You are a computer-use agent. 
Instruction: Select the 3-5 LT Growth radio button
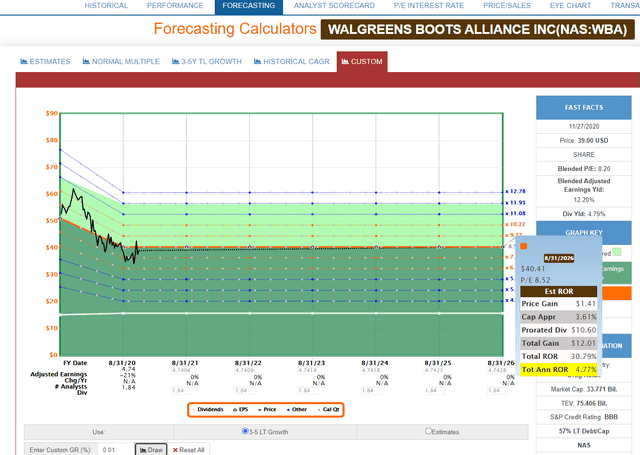click(x=245, y=431)
